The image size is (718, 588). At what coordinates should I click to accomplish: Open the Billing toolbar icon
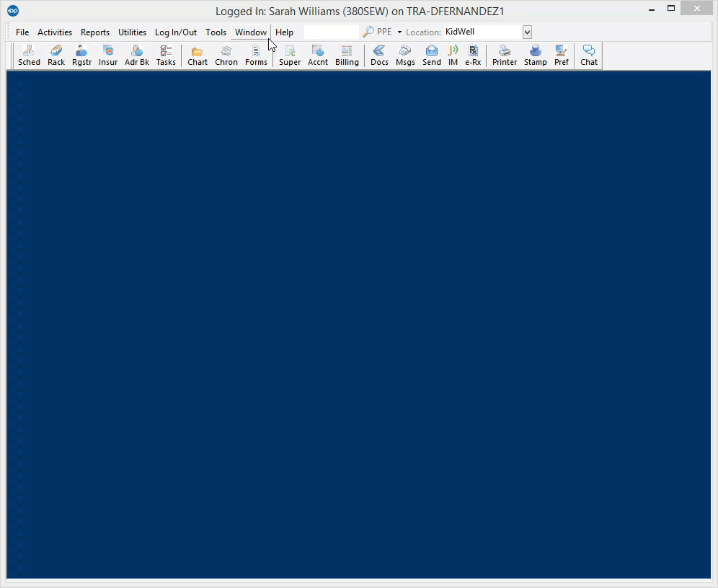pos(347,55)
